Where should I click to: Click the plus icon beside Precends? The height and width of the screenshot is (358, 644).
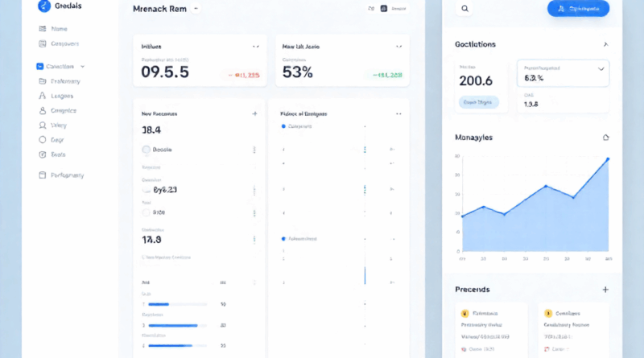coord(605,289)
